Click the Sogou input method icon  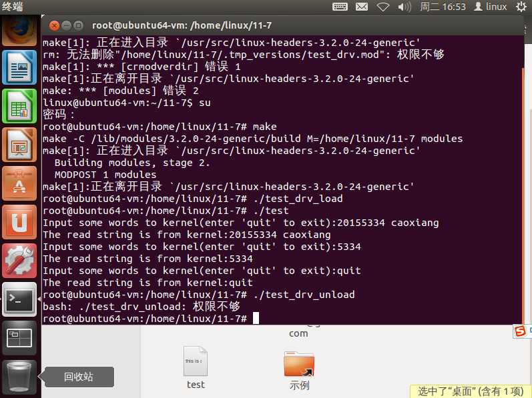pos(520,331)
